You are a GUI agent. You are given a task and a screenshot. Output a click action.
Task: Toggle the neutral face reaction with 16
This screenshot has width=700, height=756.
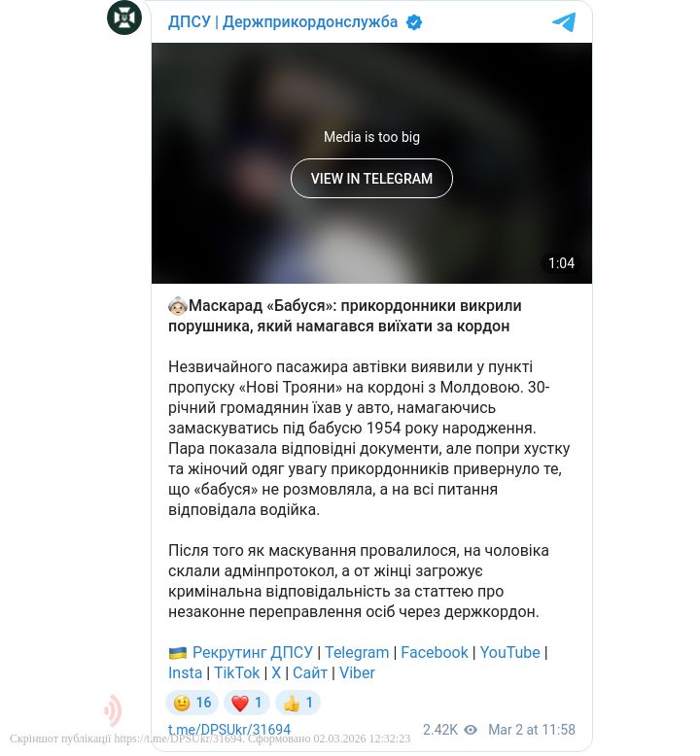coord(192,703)
